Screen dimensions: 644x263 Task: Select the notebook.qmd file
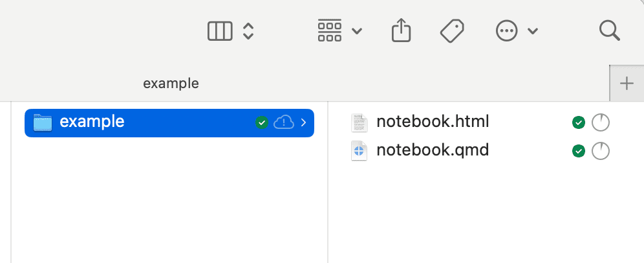[433, 151]
